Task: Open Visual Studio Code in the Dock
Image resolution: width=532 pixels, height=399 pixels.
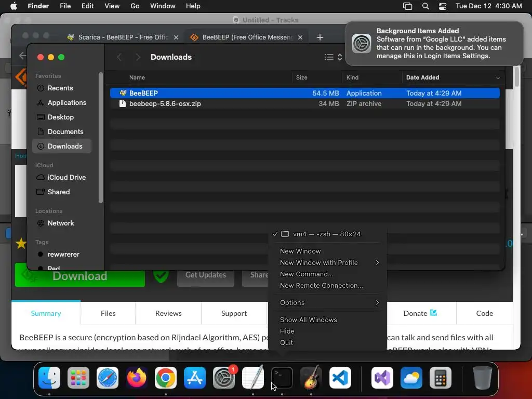Action: click(x=340, y=378)
